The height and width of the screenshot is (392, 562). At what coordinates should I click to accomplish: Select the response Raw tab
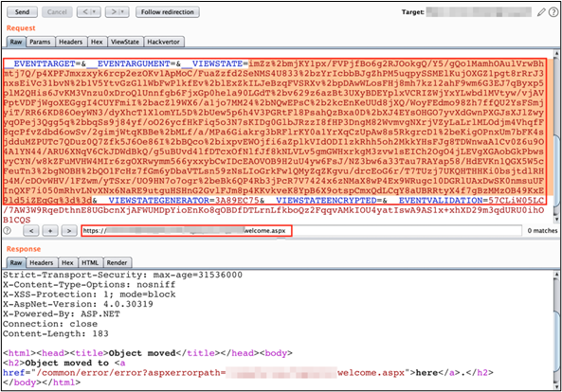click(16, 263)
